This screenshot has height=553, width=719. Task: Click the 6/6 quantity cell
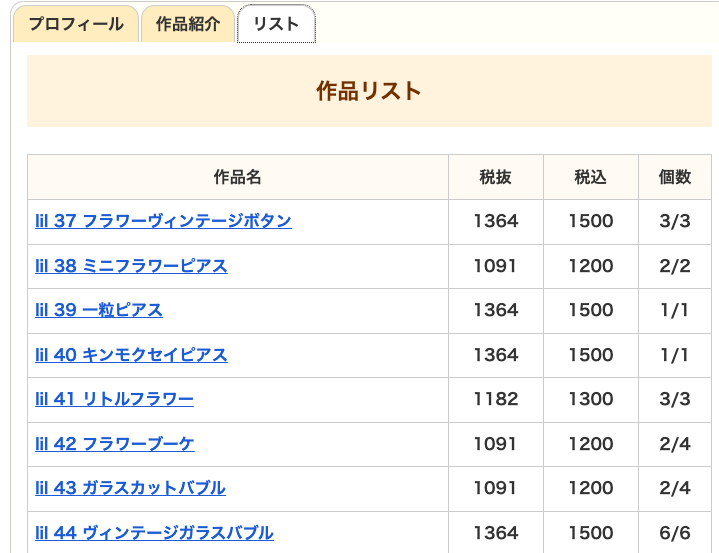(675, 533)
